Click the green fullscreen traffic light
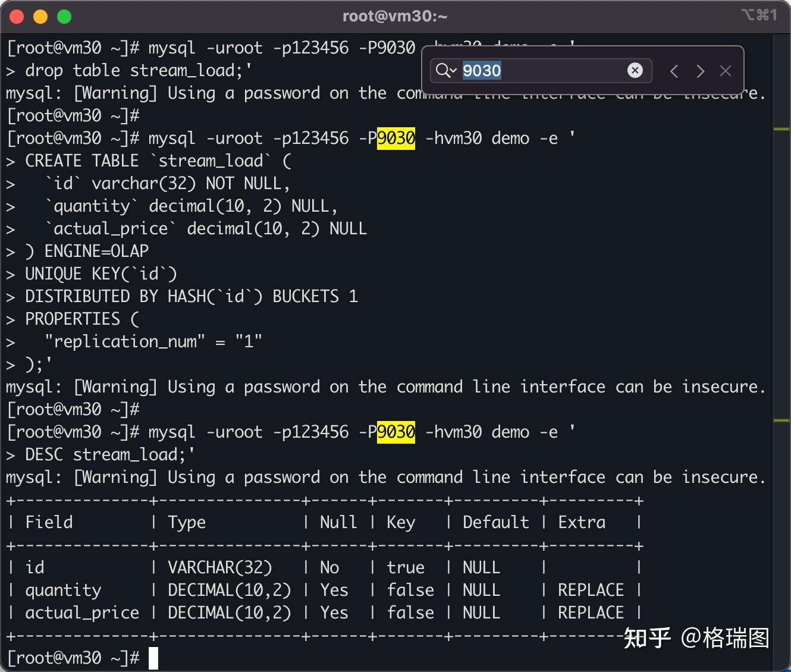This screenshot has height=672, width=791. 64,16
